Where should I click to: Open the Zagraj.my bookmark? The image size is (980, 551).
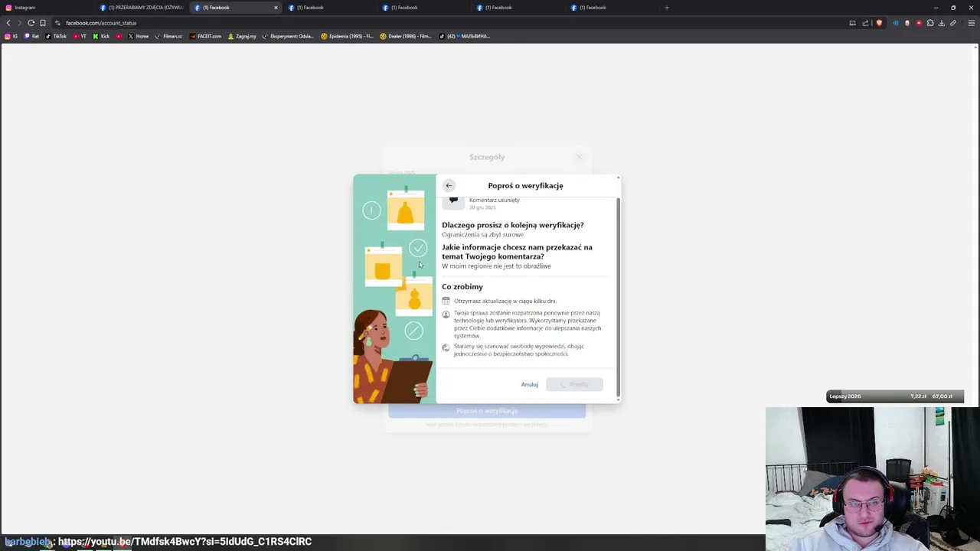pyautogui.click(x=242, y=36)
